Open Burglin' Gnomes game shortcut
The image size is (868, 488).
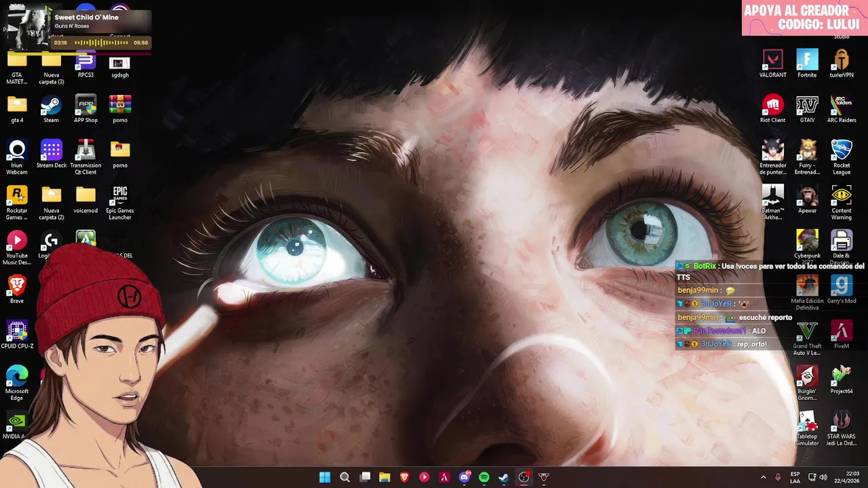pos(807,384)
